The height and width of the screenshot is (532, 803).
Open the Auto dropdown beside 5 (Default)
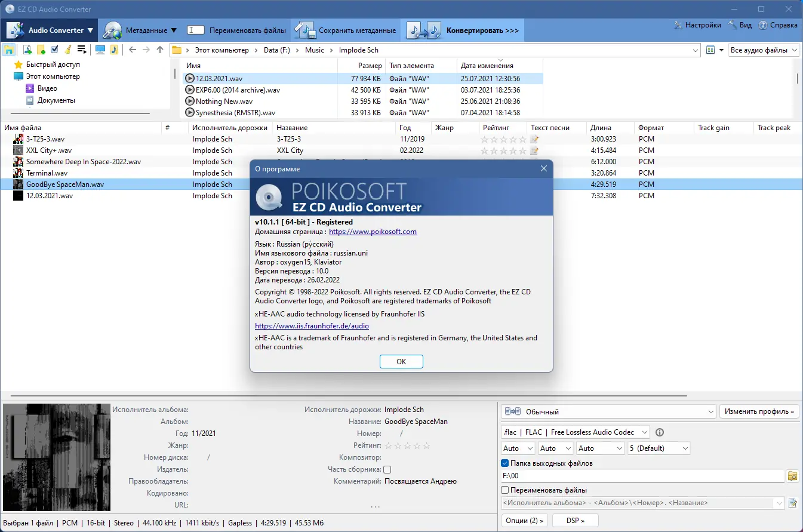[600, 448]
